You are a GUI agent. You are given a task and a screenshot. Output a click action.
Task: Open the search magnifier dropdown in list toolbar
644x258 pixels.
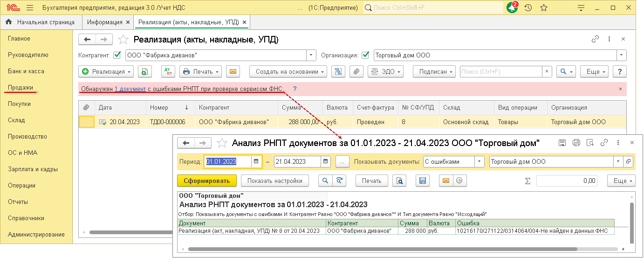pos(566,71)
